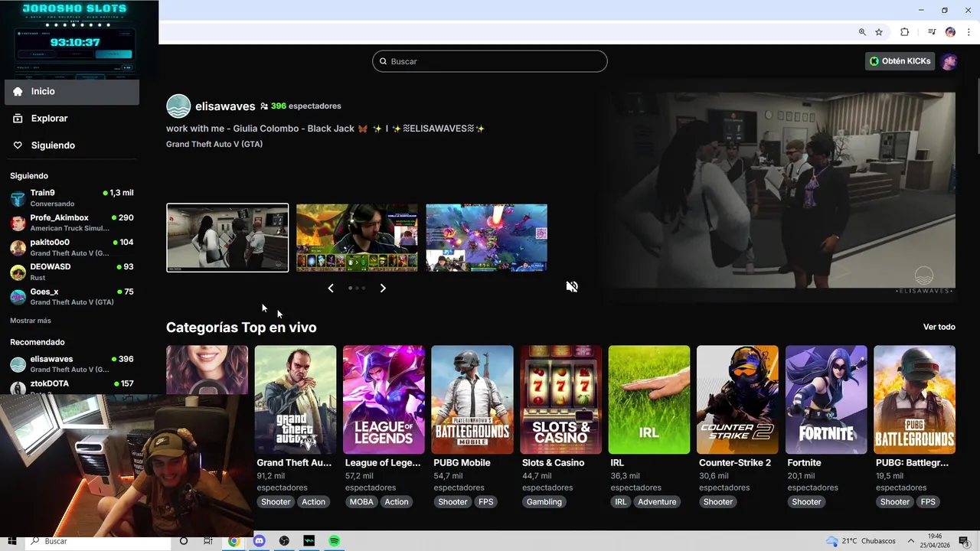This screenshot has width=980, height=551.
Task: Unmute the featured stream preview
Action: [572, 286]
